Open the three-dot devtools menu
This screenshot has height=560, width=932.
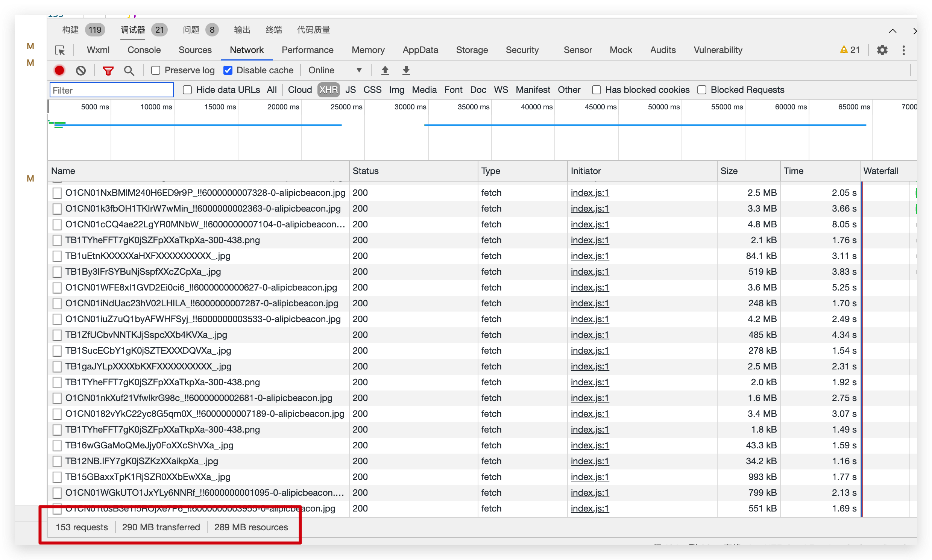[x=903, y=50]
